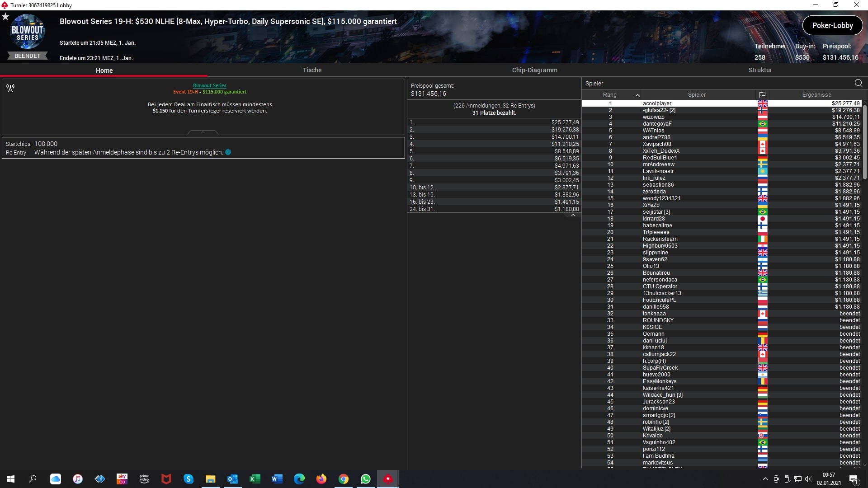Collapse the prize payout list
Viewport: 868px width, 488px height.
point(573,216)
